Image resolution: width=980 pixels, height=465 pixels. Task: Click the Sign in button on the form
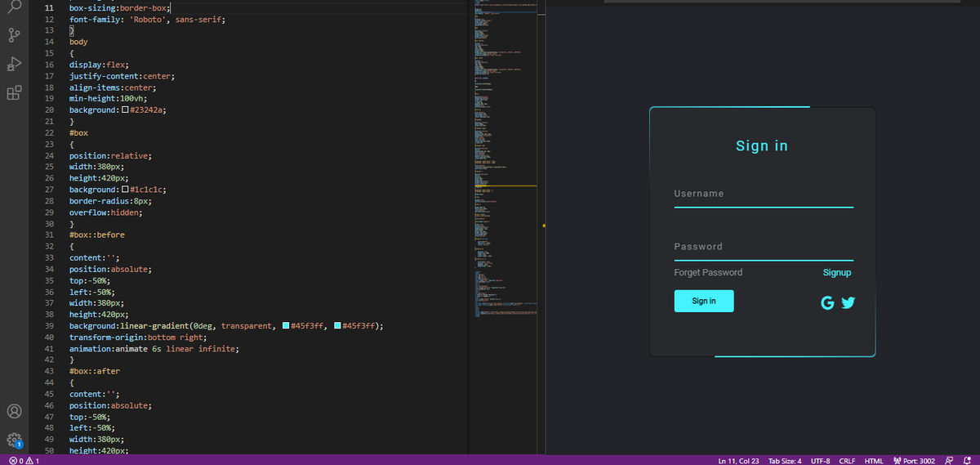coord(704,301)
